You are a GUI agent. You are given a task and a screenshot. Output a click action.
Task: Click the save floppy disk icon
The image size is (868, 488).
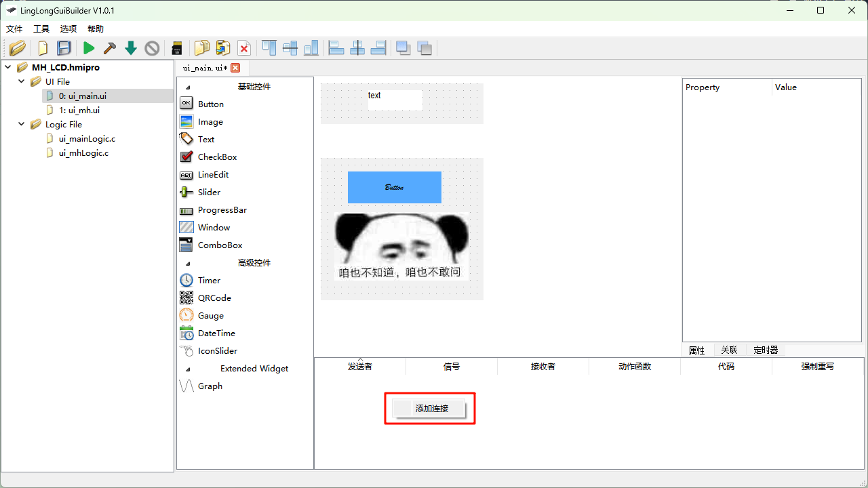(x=64, y=48)
